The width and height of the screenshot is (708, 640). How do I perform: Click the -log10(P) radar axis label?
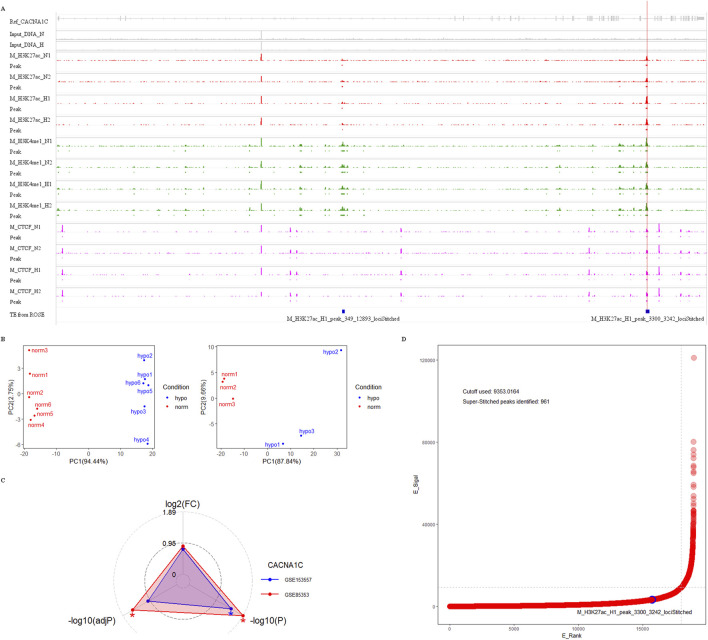click(x=268, y=621)
